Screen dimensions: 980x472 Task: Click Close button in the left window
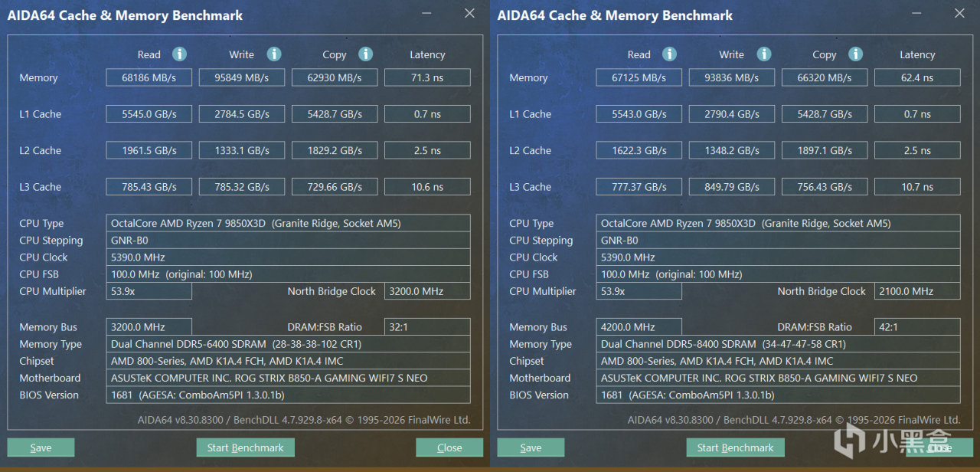coord(449,447)
